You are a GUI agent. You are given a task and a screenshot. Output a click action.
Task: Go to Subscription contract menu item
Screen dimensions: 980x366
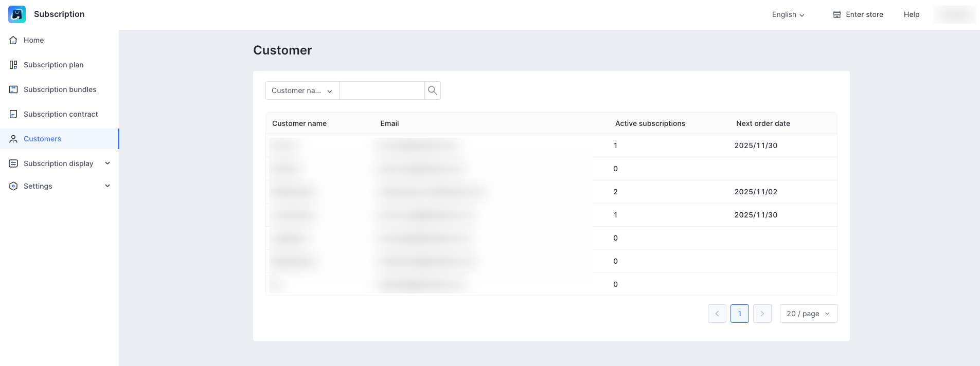[61, 114]
